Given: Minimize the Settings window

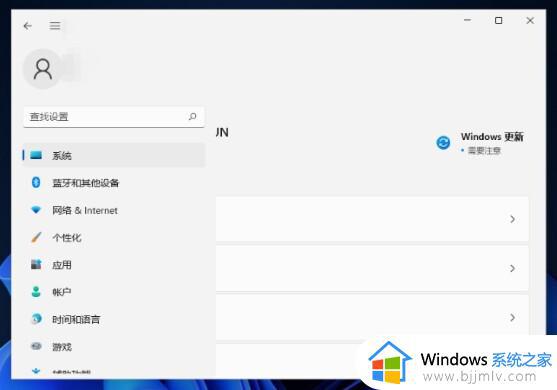Looking at the screenshot, I should point(467,20).
